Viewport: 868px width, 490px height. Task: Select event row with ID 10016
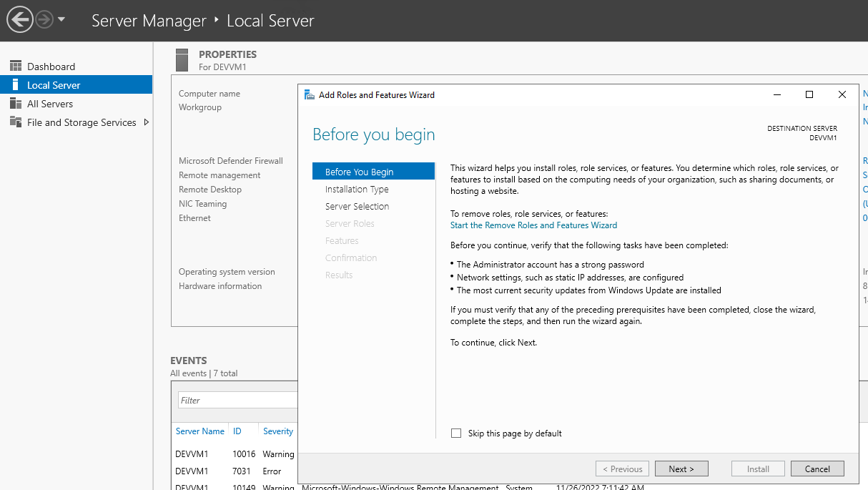(235, 454)
